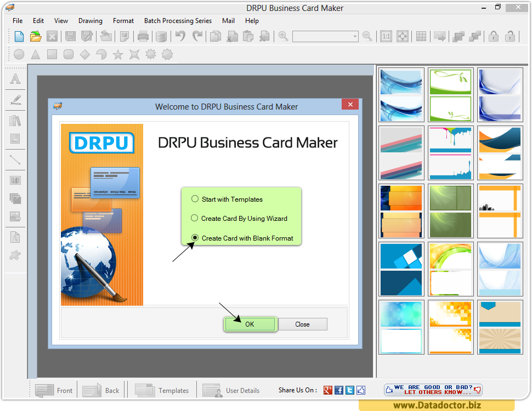Click the Paste clipboard icon
Screen dimensions: 532x411
tap(248, 36)
